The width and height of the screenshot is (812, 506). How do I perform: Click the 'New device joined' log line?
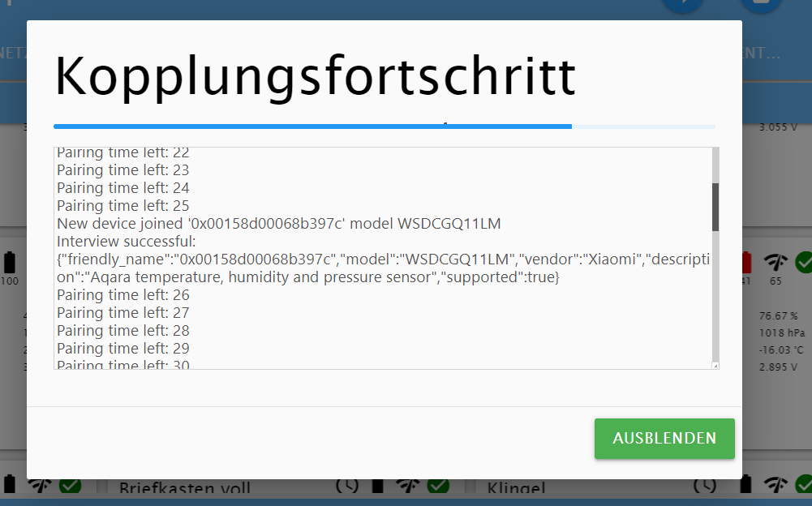click(278, 223)
